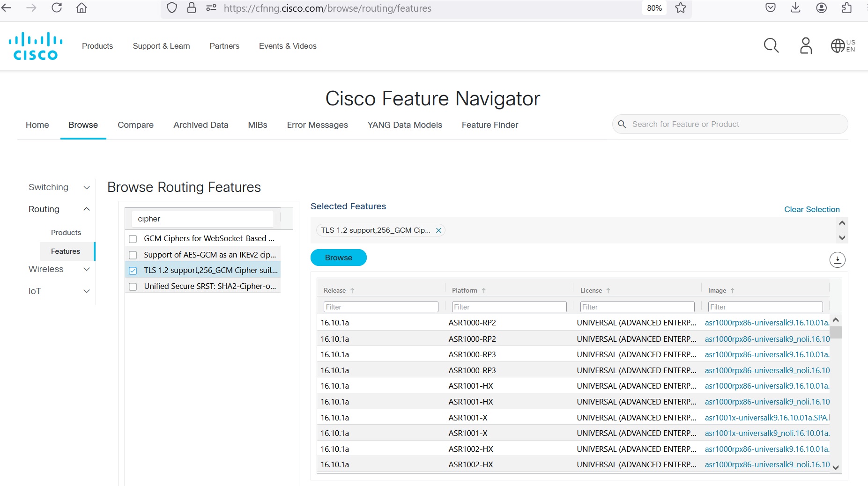
Task: Click the Clear Selection link
Action: point(812,209)
